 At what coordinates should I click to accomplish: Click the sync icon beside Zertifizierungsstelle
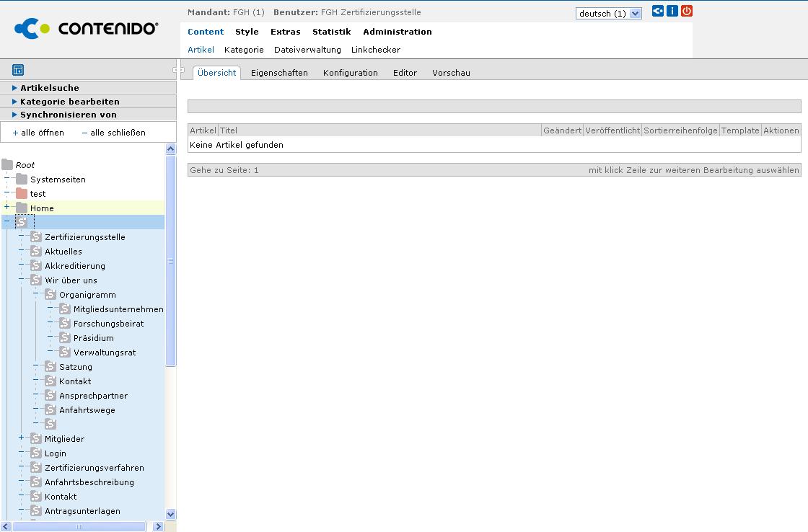36,237
